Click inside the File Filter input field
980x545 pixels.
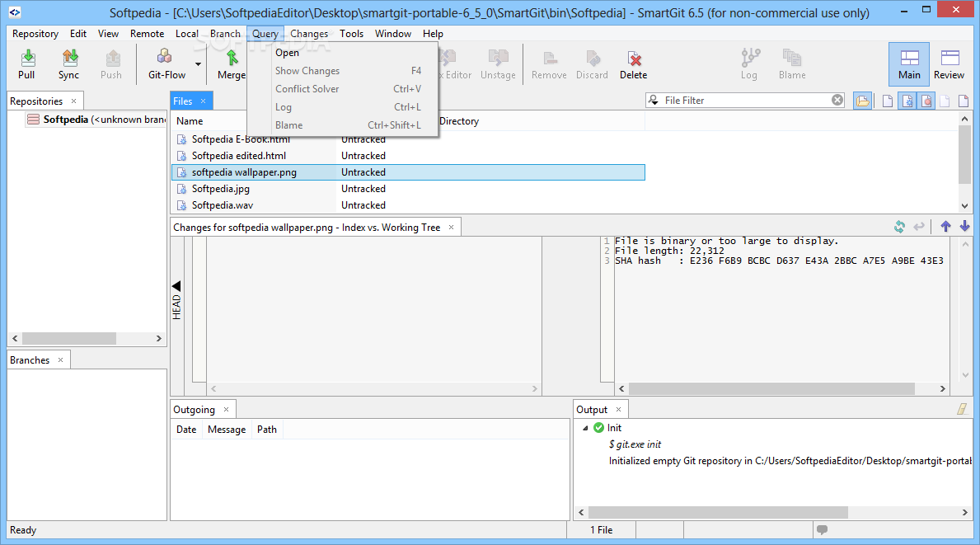point(746,100)
